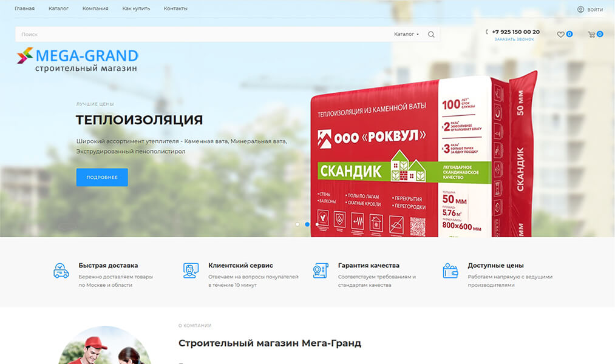
Task: Click Клиентский сервис heading
Action: pos(240,265)
